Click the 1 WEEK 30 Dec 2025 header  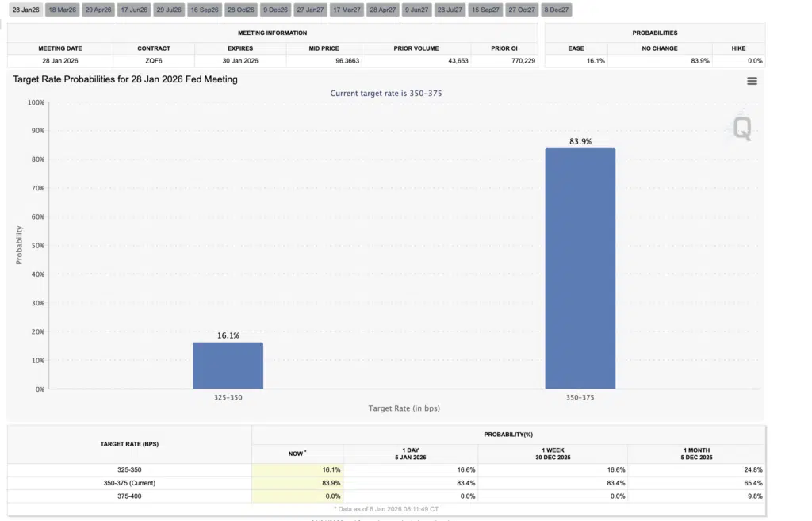[553, 454]
